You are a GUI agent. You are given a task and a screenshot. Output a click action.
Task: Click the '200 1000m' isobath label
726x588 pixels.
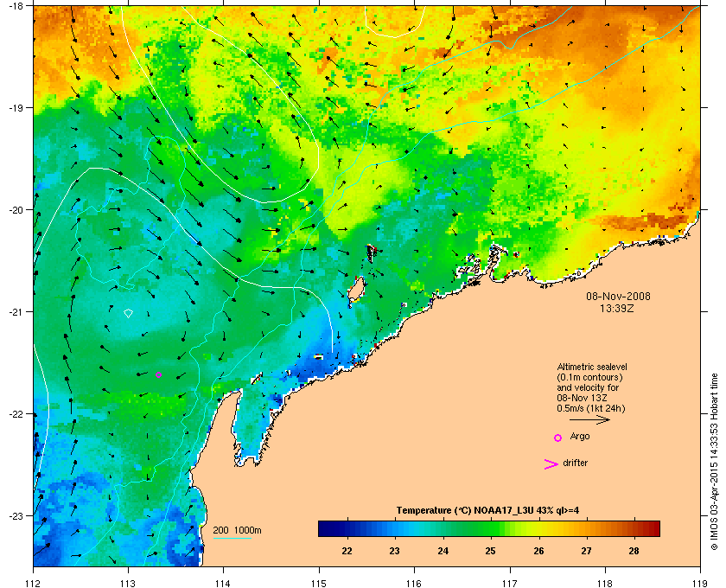237,531
